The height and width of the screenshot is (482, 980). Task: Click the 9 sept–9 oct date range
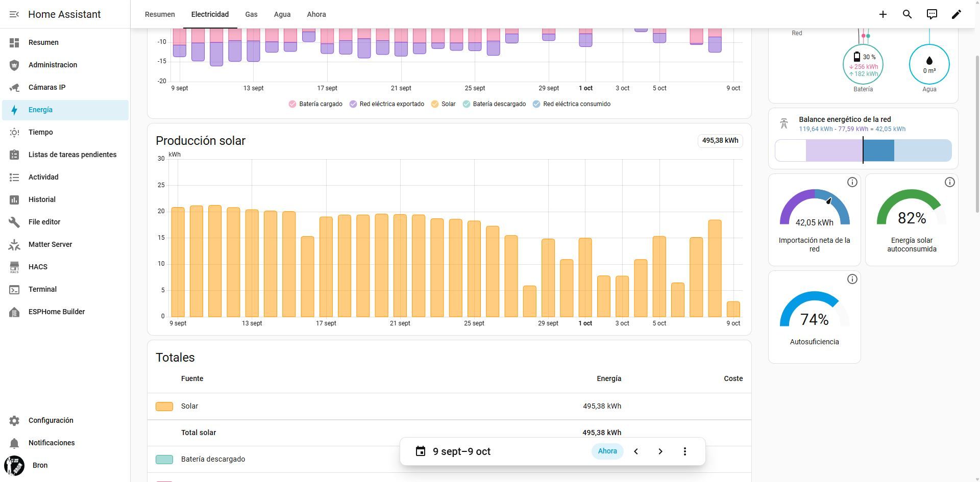pos(461,451)
